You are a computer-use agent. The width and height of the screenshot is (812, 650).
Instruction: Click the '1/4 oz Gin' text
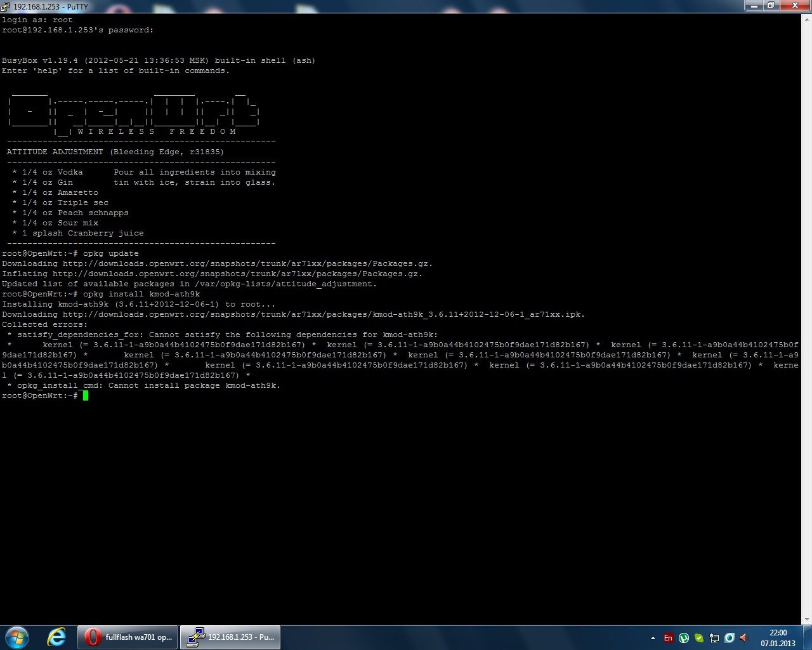(48, 182)
